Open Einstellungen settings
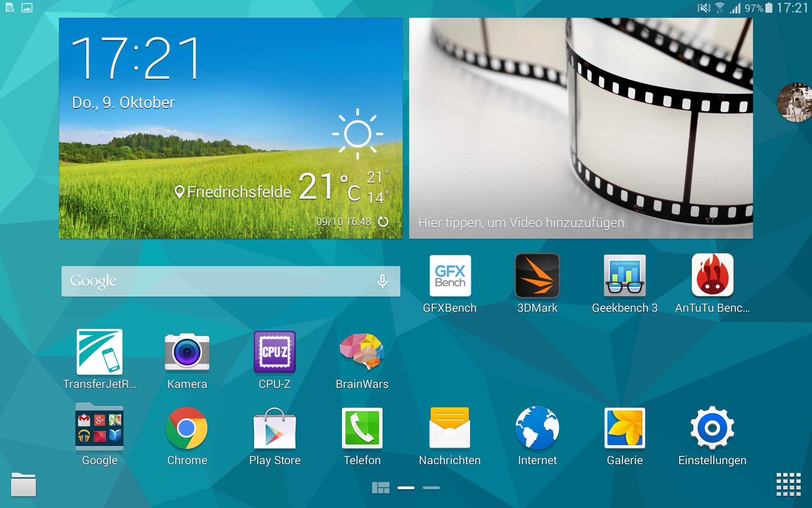Screen dimensions: 812x508 tap(712, 428)
